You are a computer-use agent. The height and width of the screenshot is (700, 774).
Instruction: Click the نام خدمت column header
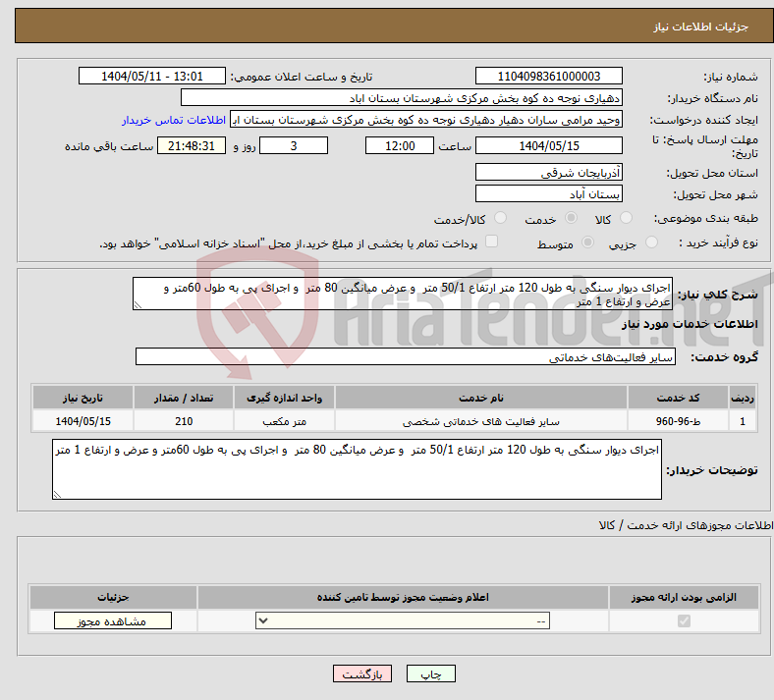481,398
